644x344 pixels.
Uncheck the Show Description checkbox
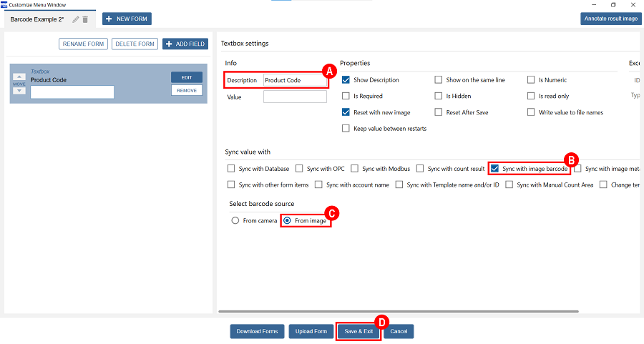click(x=346, y=80)
